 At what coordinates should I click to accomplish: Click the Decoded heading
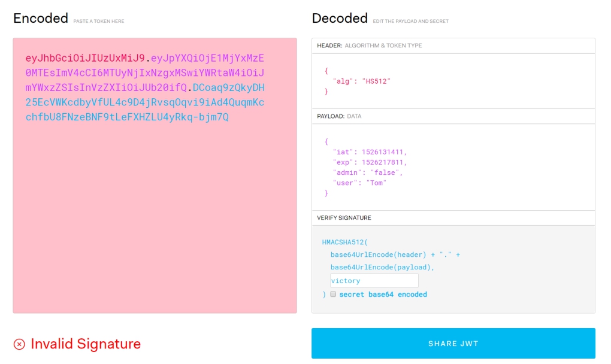pyautogui.click(x=340, y=19)
